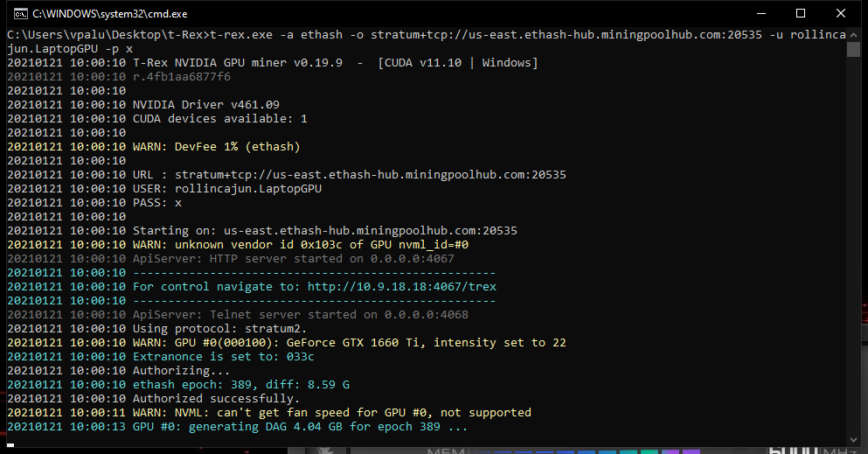Click the URL : stratum+tcp pool address line

287,174
